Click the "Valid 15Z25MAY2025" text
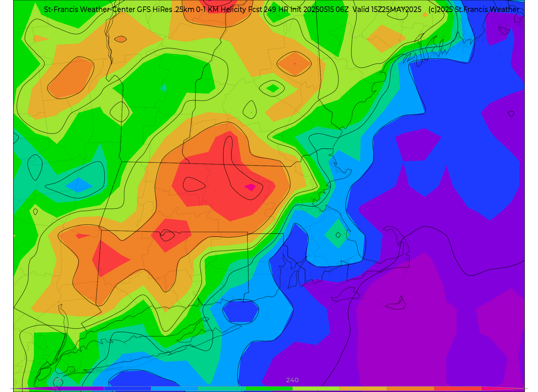Image resolution: width=538 pixels, height=392 pixels. (x=387, y=10)
